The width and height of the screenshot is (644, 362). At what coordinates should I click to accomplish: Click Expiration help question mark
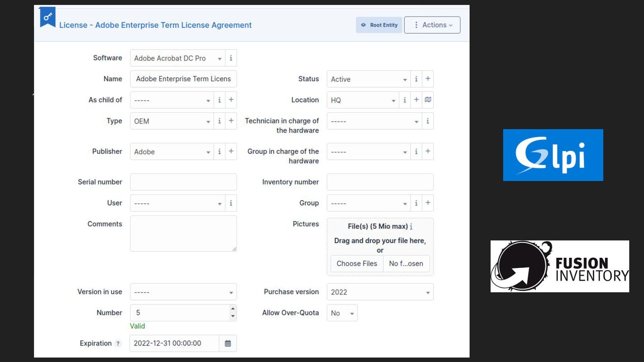(x=118, y=344)
